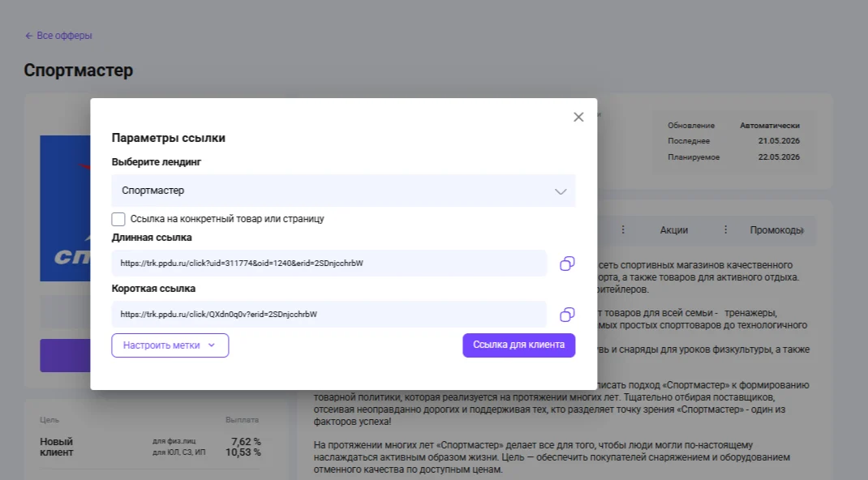Click the short link text field
868x480 pixels.
coord(329,314)
